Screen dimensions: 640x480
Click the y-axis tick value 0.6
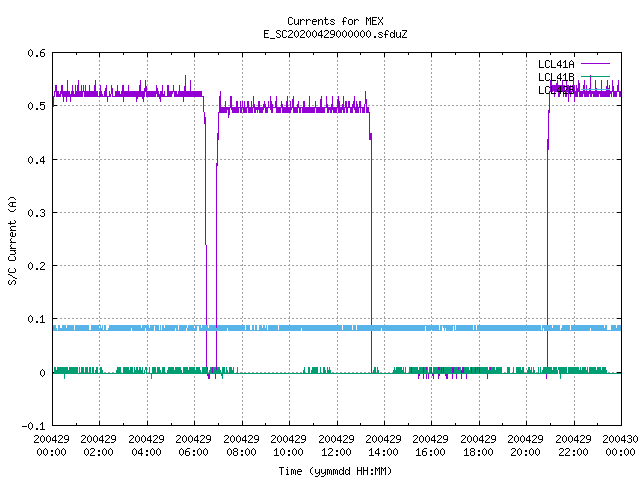coord(36,53)
